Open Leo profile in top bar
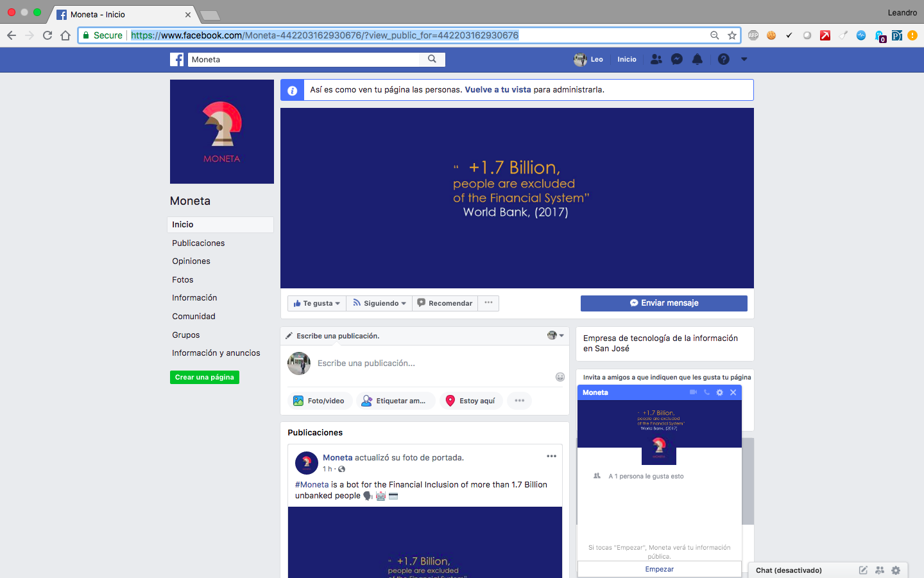The height and width of the screenshot is (578, 924). point(588,59)
